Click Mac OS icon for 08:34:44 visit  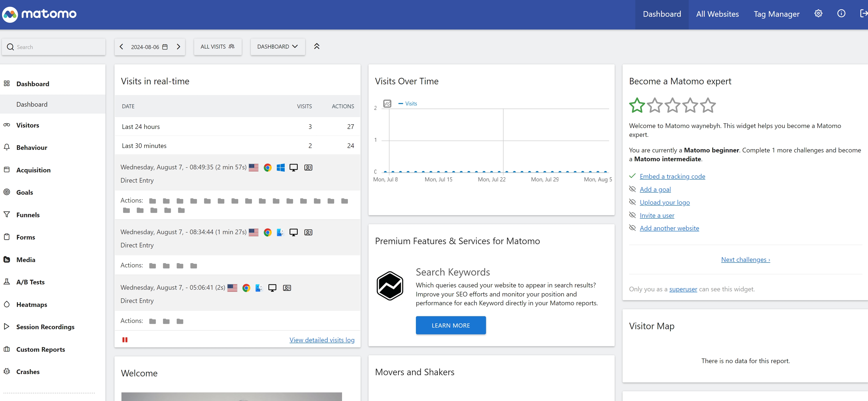click(280, 232)
